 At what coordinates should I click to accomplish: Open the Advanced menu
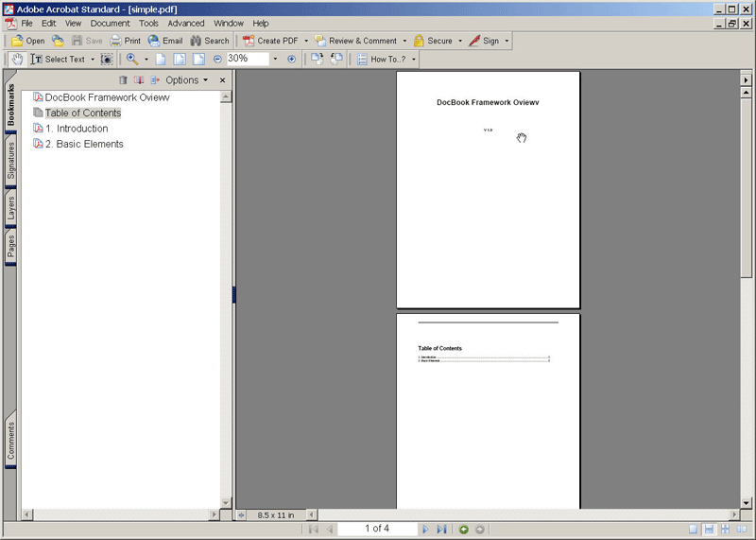coord(185,23)
